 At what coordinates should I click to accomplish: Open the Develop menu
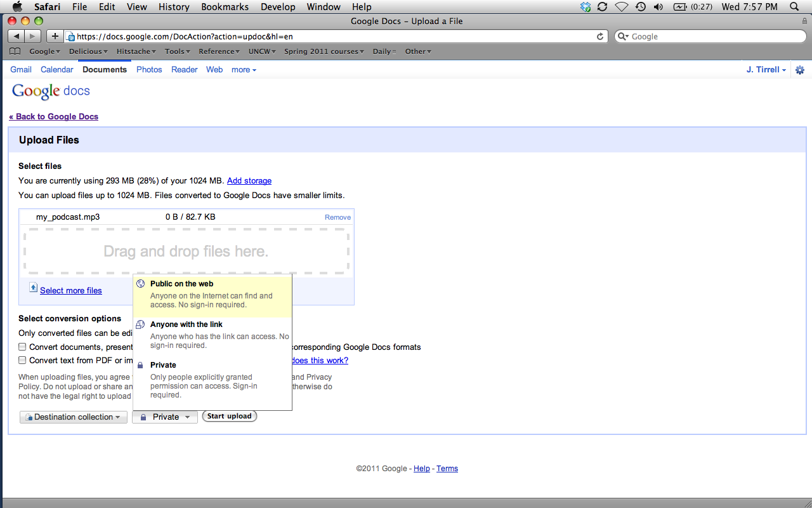click(x=278, y=7)
